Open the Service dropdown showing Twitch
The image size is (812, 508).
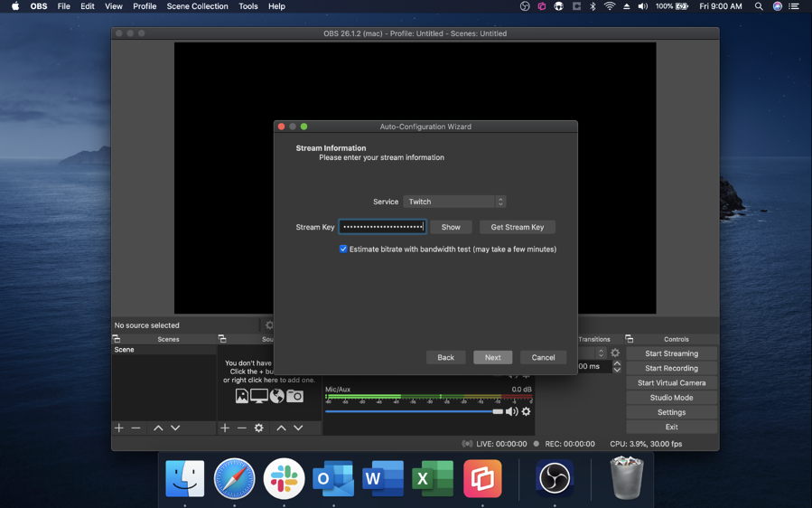point(454,202)
